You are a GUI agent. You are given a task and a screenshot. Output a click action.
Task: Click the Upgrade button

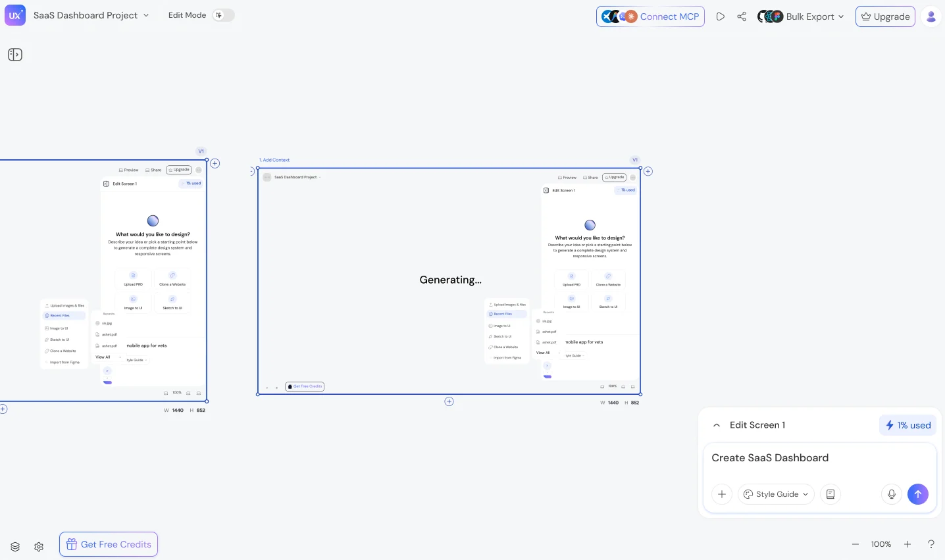click(885, 16)
